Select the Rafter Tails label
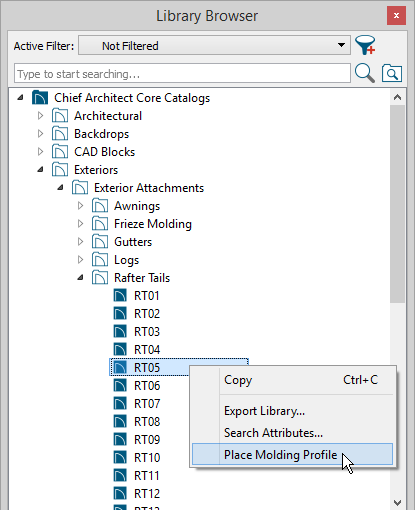Image resolution: width=415 pixels, height=510 pixels. click(x=142, y=278)
